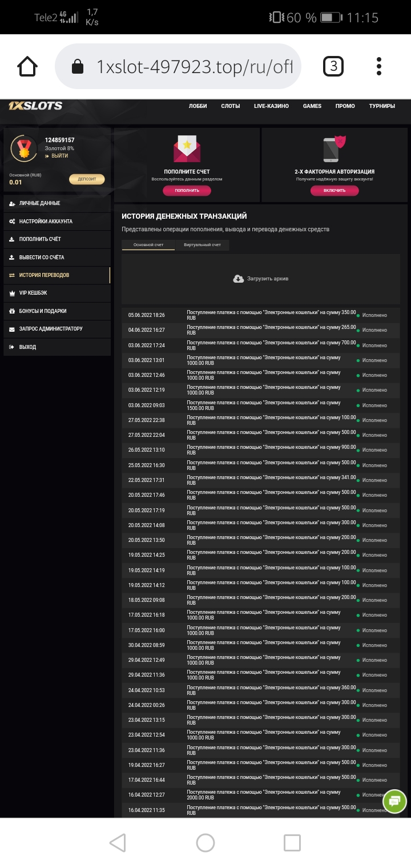The width and height of the screenshot is (411, 868).
Task: Open the Слоты menu item
Action: 231,106
